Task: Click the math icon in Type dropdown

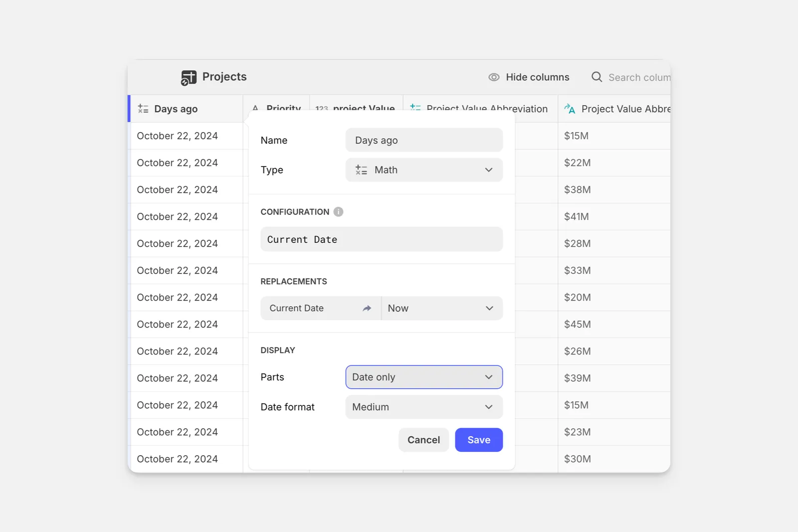Action: (361, 170)
